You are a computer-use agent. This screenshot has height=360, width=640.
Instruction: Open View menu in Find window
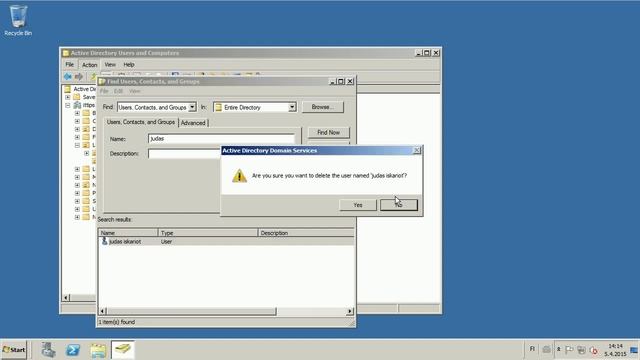point(135,91)
